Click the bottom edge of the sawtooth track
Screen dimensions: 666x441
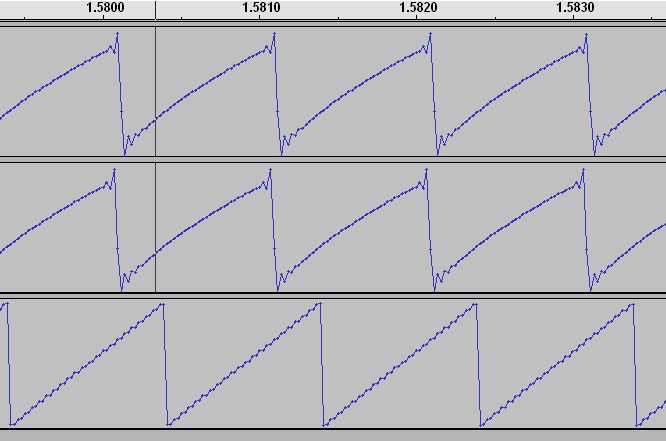tap(333, 429)
